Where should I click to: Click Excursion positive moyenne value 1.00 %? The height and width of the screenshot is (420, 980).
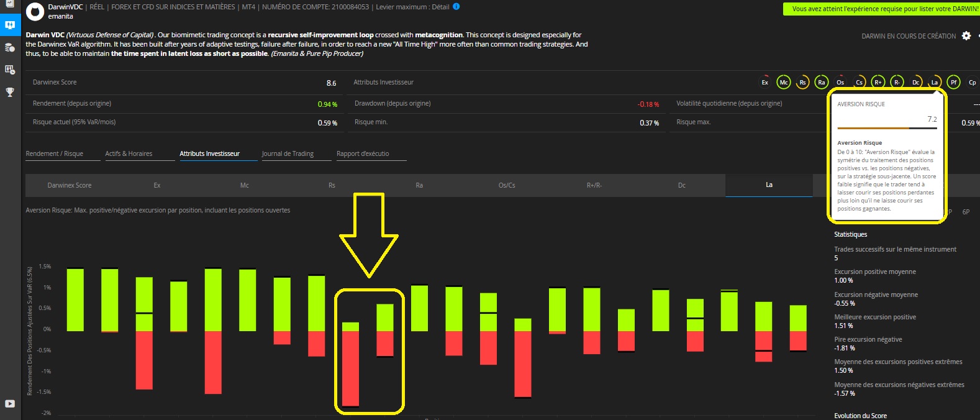(x=843, y=280)
